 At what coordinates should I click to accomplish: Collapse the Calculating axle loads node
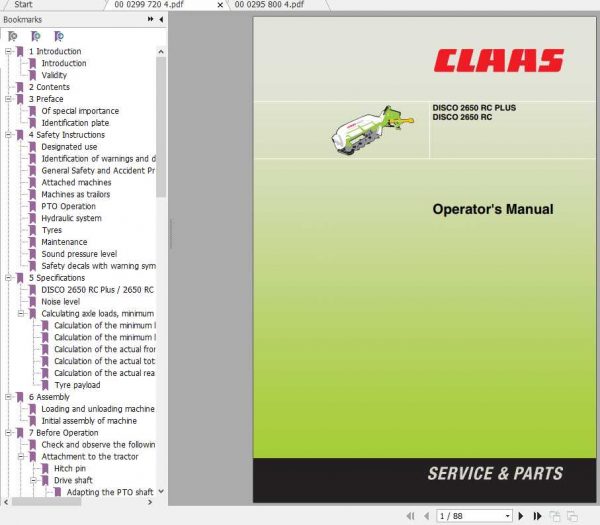coord(21,313)
